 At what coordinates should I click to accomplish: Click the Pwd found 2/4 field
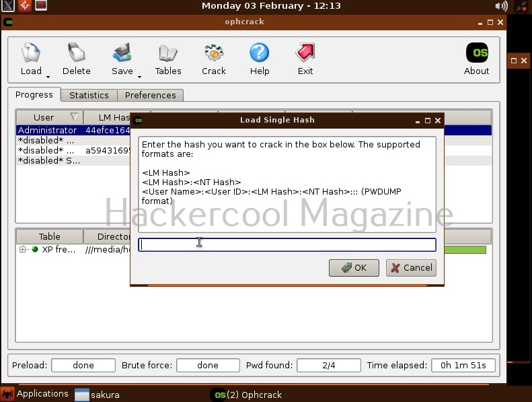click(x=329, y=365)
